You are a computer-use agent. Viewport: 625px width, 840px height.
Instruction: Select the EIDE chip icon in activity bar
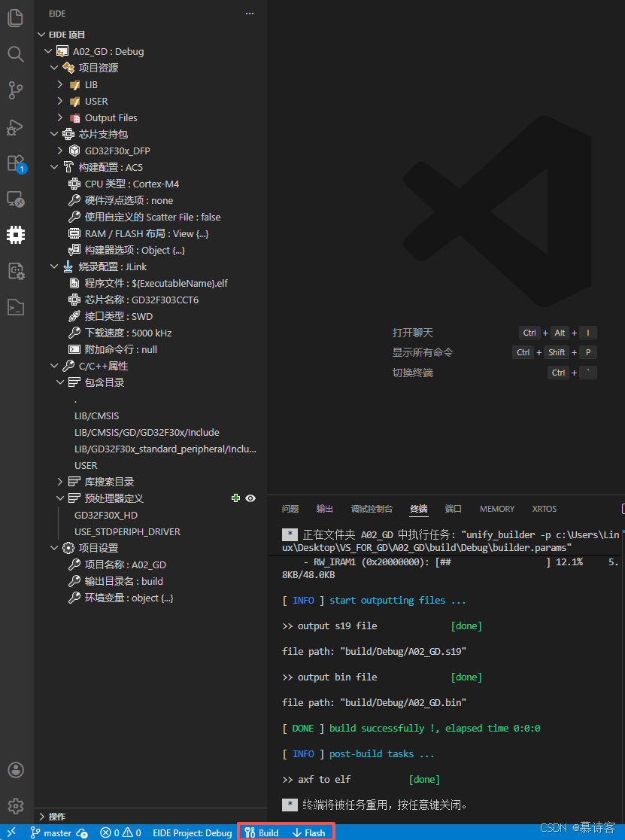click(x=16, y=235)
